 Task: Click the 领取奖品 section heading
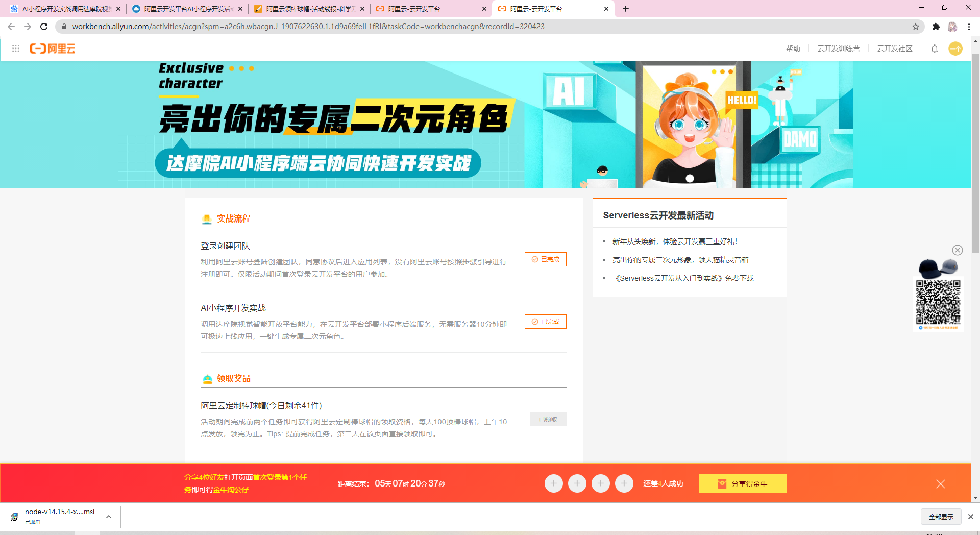point(233,378)
